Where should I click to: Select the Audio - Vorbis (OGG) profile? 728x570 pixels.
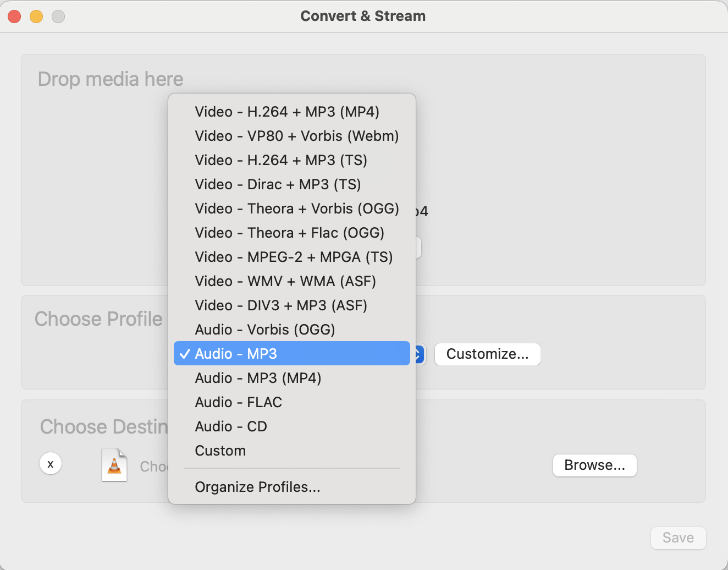coord(265,330)
